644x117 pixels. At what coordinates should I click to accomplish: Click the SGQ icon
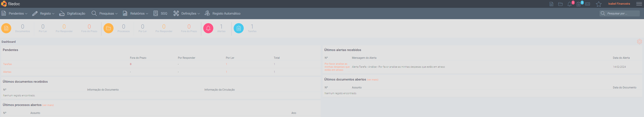(x=156, y=13)
